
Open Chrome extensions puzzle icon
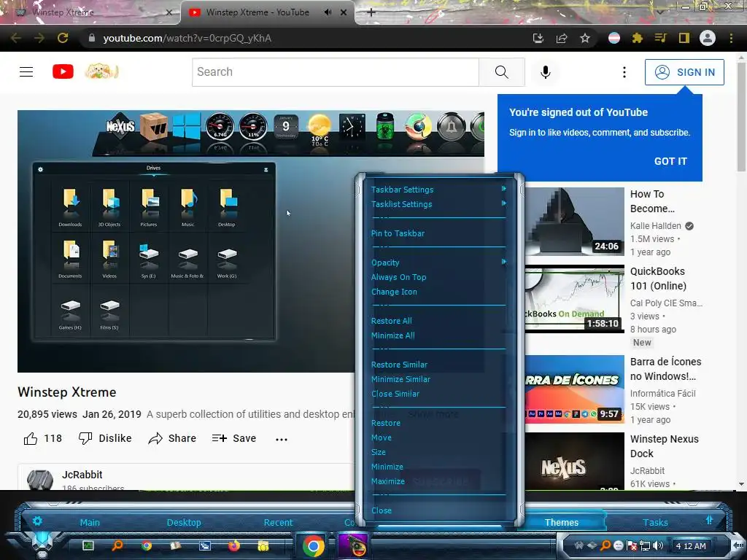[638, 38]
